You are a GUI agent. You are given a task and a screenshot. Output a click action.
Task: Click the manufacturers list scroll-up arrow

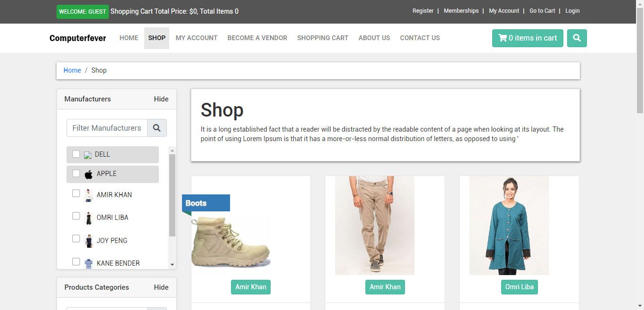tap(172, 151)
